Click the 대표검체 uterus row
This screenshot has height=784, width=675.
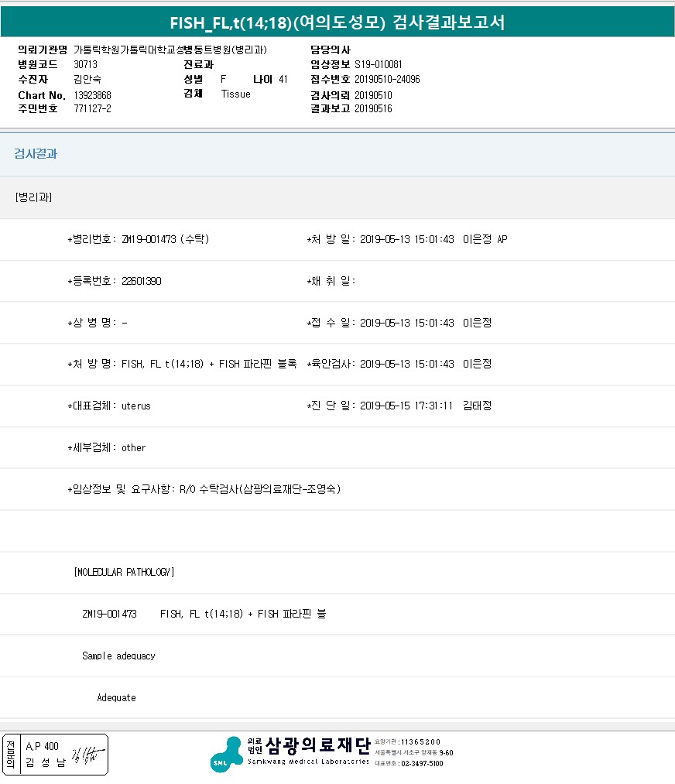point(109,406)
